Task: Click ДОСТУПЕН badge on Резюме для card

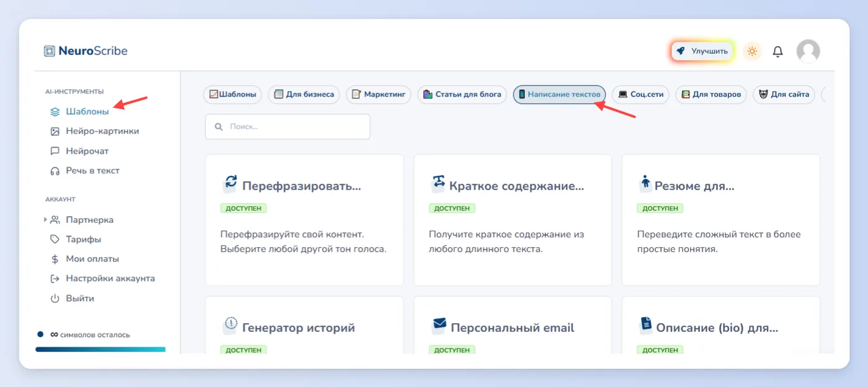Action: click(660, 208)
